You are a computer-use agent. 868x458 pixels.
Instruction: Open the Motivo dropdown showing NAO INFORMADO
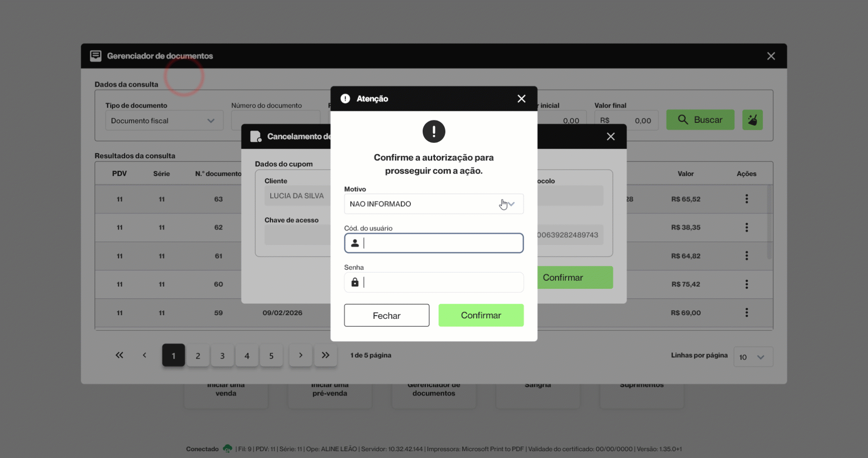(434, 204)
